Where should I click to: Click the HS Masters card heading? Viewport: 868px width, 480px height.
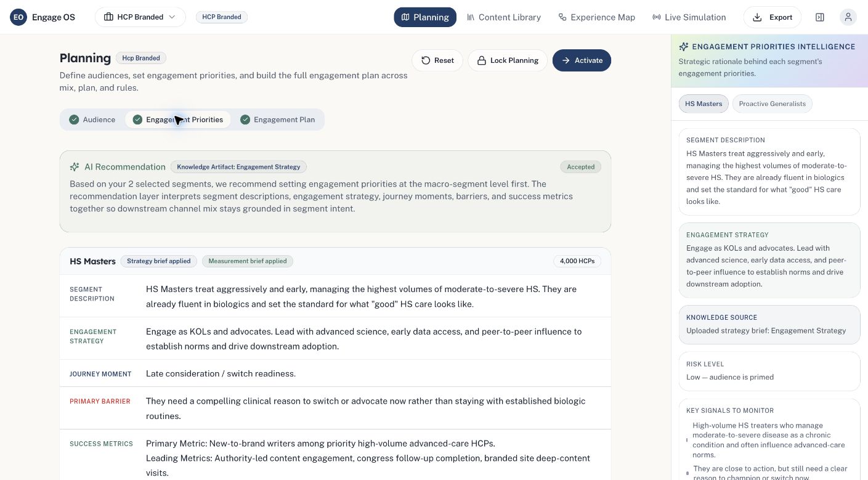(92, 261)
